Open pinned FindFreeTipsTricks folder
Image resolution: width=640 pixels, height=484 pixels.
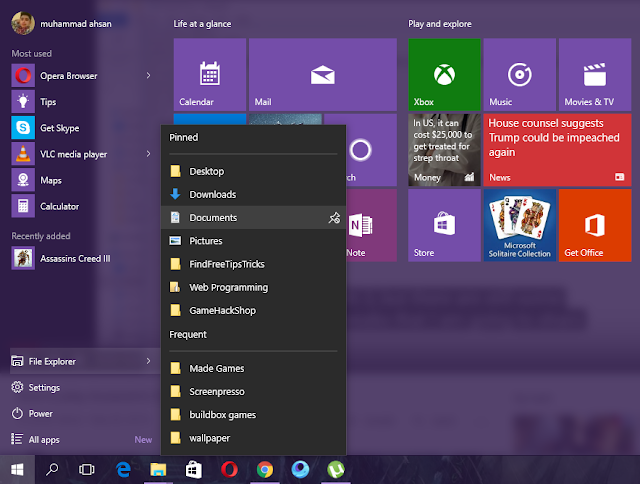[253, 264]
